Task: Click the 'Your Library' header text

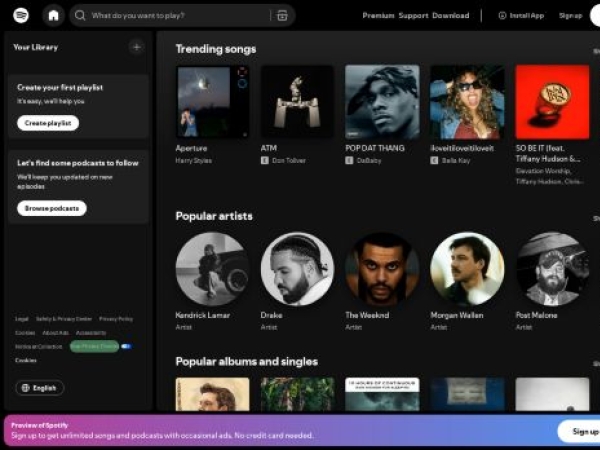Action: pyautogui.click(x=36, y=47)
